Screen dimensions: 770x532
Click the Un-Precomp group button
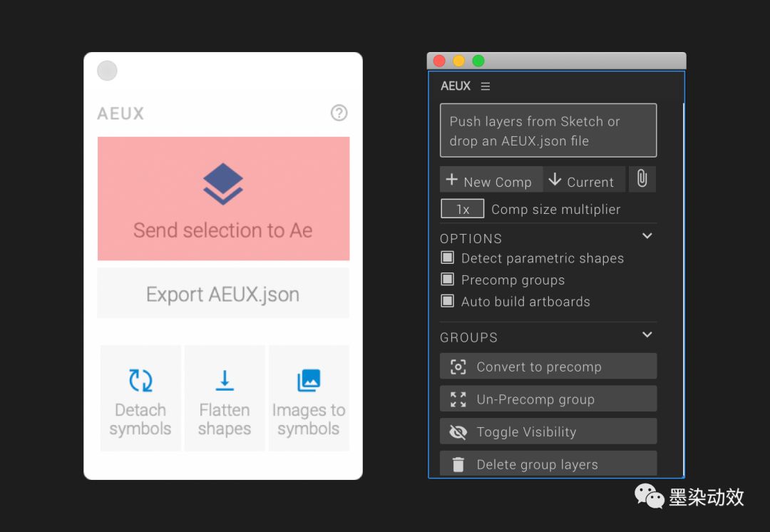(x=548, y=399)
